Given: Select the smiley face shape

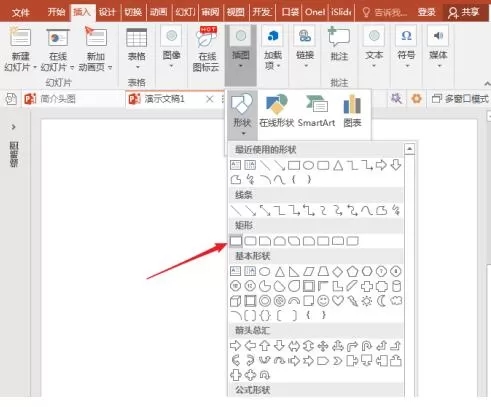Looking at the screenshot, I should pyautogui.click(x=323, y=301).
